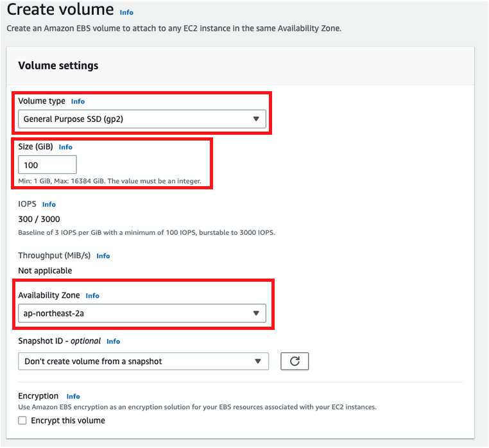Click the Min 1 GiB size hint text
The image size is (489, 448).
coord(110,181)
